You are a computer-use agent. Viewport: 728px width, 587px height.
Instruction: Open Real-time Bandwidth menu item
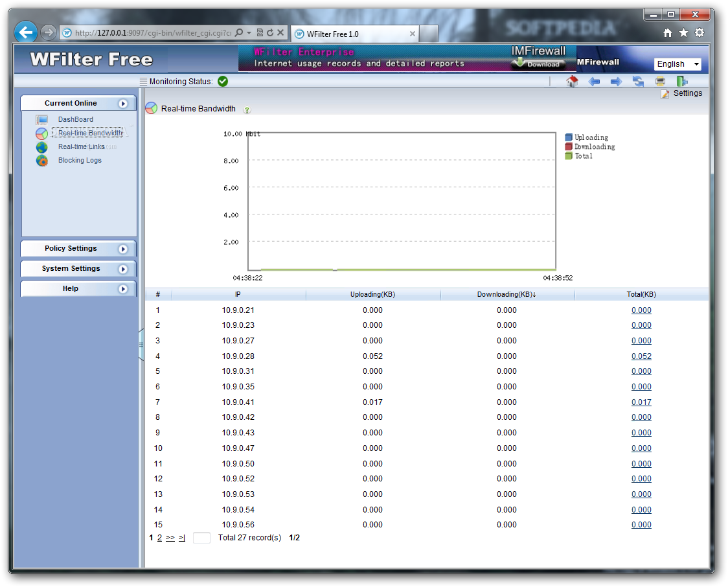90,133
